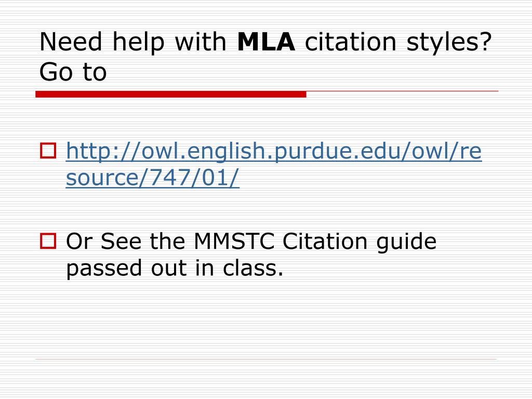
Task: Click the text 'passed out in class.'
Action: [175, 269]
